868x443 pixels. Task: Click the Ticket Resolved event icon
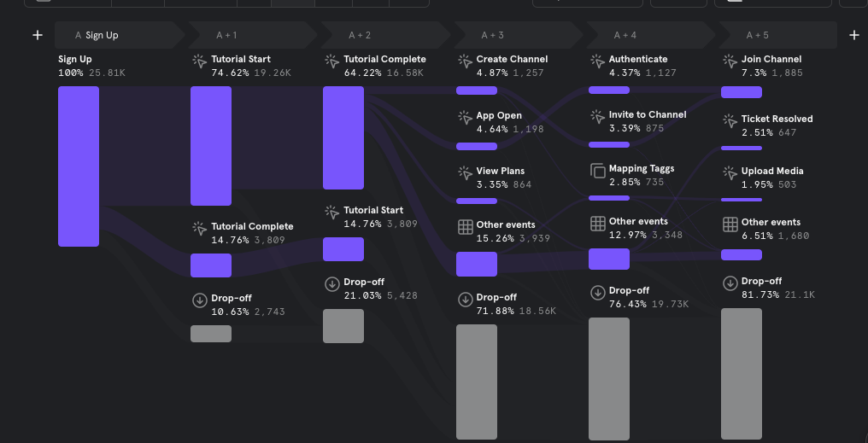[x=730, y=120]
